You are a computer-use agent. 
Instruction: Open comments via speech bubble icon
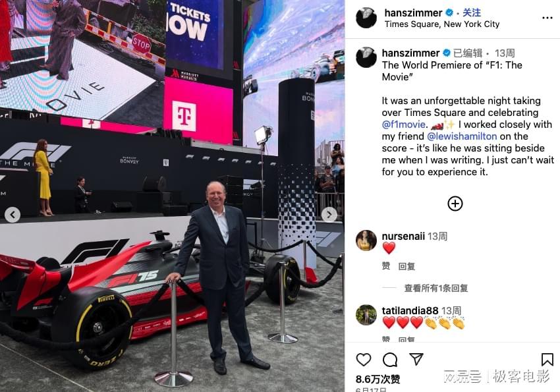click(390, 360)
